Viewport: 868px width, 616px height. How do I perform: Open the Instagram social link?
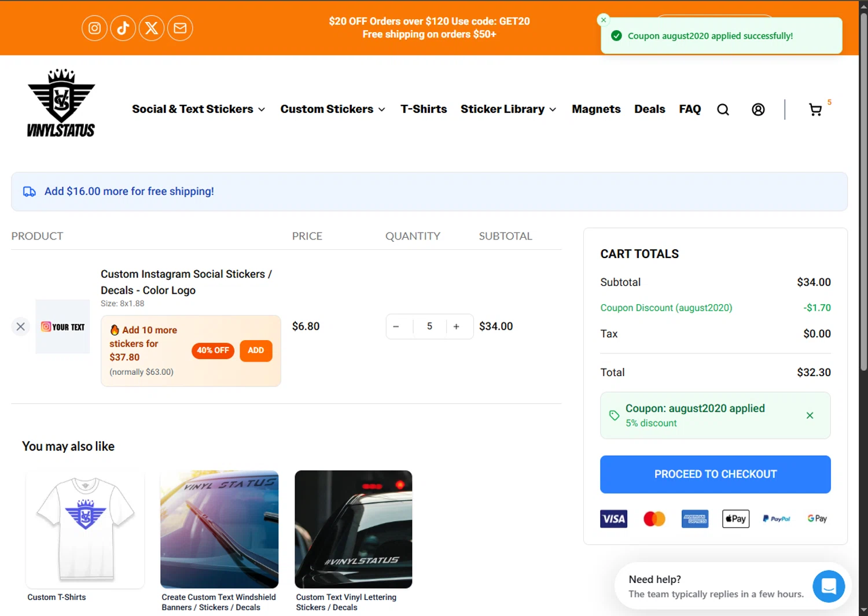(x=94, y=28)
